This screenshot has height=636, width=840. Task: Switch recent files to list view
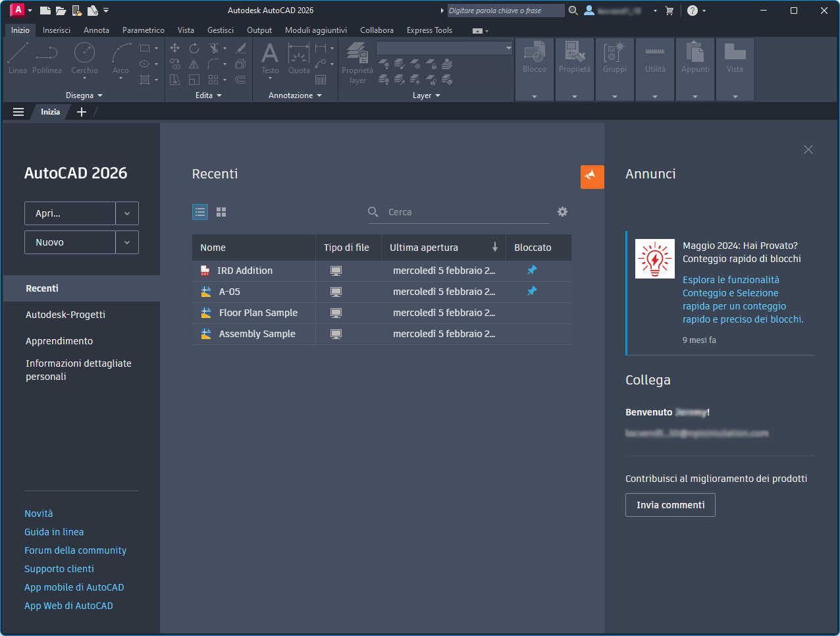200,212
